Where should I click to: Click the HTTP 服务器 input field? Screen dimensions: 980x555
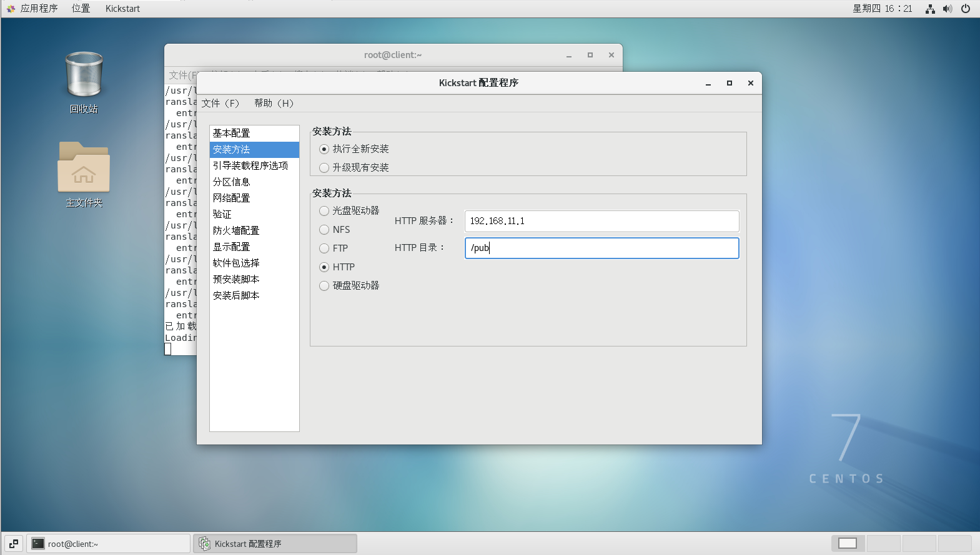[602, 221]
